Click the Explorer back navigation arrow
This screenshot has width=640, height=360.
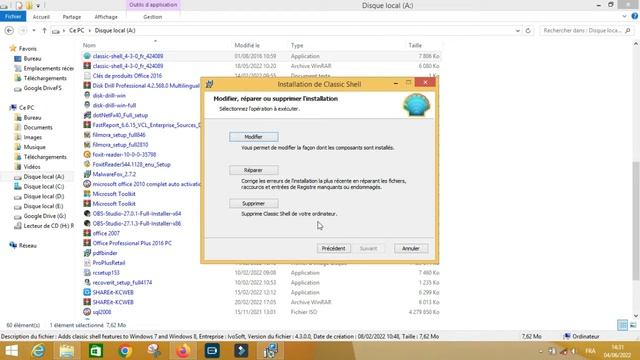(x=9, y=31)
